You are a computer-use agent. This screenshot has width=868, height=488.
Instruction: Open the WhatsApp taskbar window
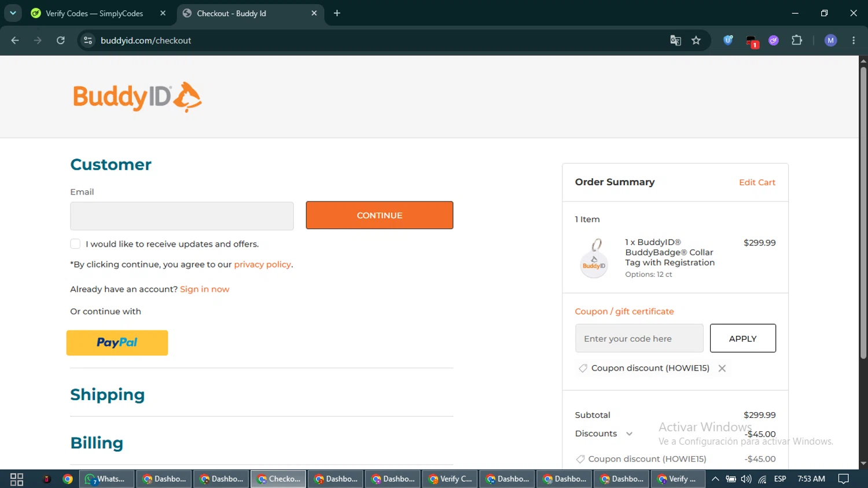tap(106, 479)
